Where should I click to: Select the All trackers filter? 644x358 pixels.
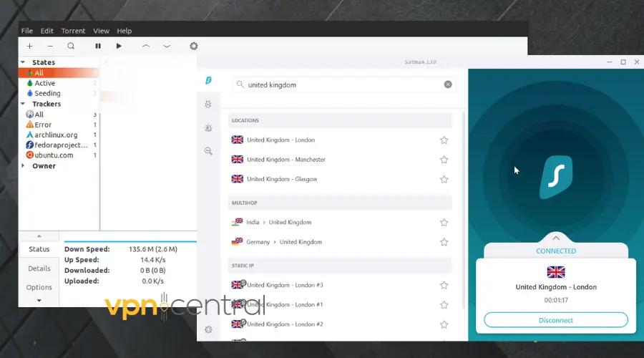59,115
